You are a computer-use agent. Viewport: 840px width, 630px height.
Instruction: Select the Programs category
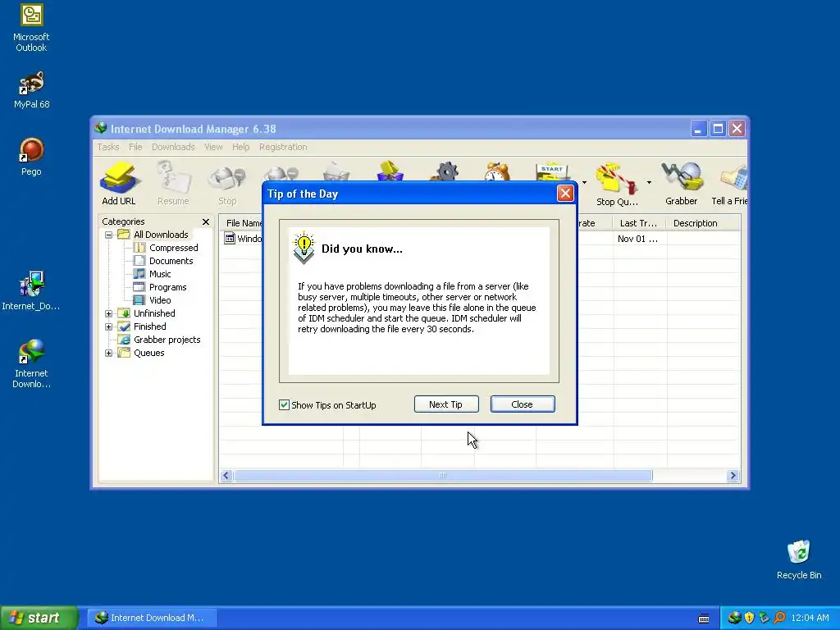[167, 287]
